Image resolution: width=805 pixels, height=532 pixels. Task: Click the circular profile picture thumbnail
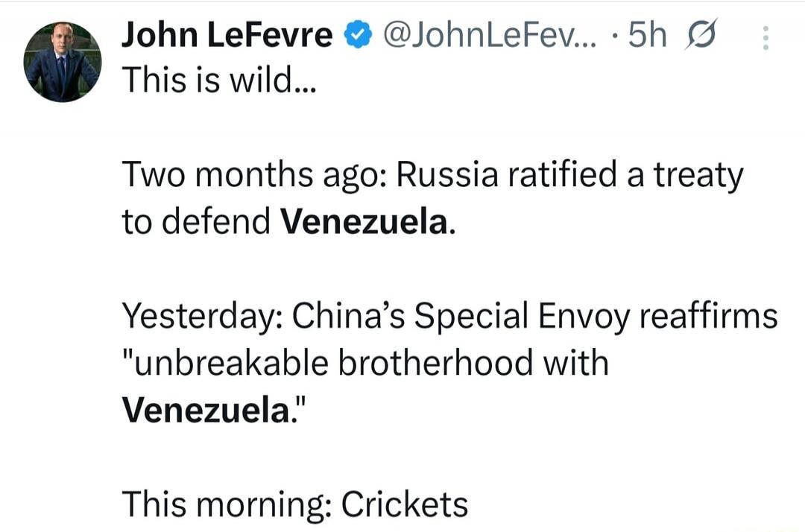click(63, 60)
